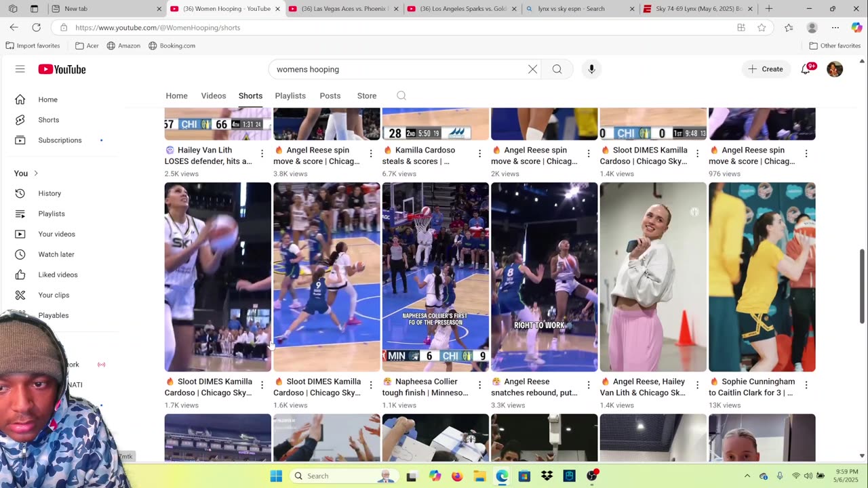
Task: Open the channel Playlists tab
Action: [290, 96]
